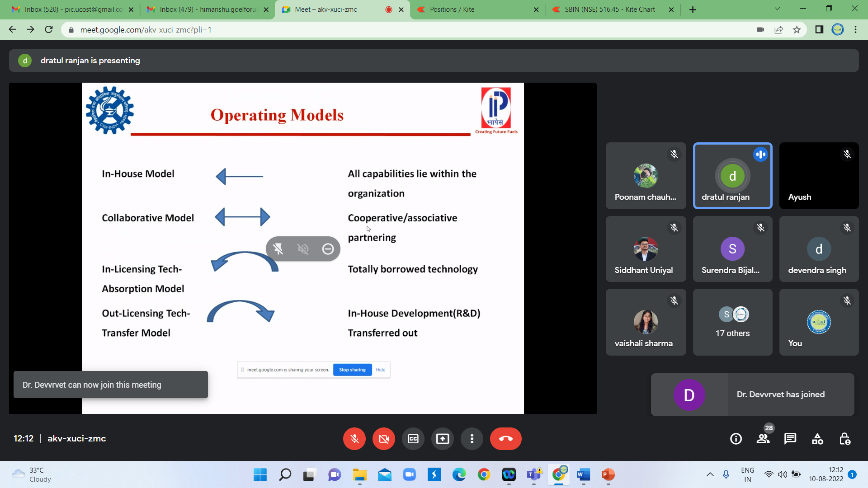Image resolution: width=868 pixels, height=488 pixels.
Task: Click the Stop sharing button
Action: point(352,370)
